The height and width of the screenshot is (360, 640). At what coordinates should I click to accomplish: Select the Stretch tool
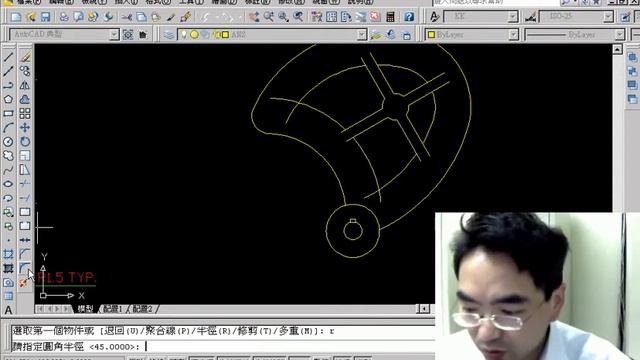tap(25, 170)
